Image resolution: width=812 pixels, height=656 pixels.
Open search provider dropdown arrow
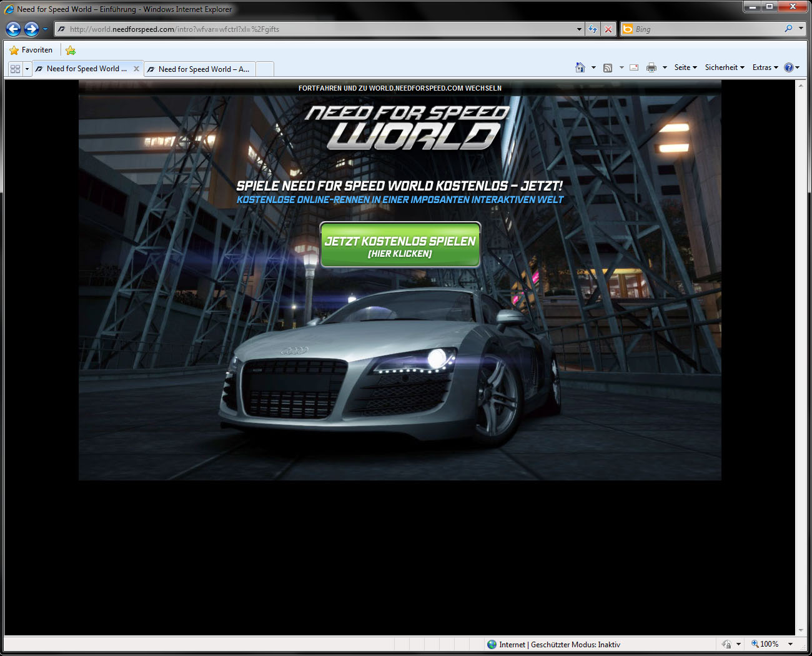801,29
